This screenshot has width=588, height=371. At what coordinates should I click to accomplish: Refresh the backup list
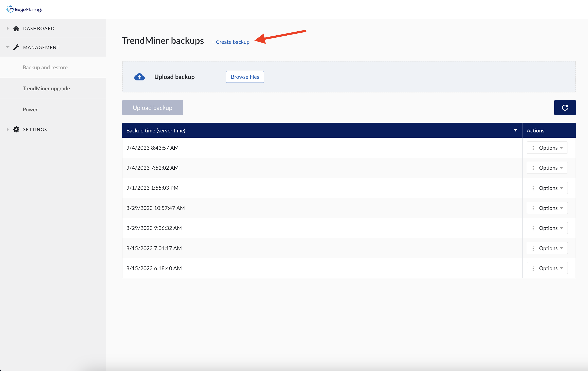pyautogui.click(x=565, y=107)
